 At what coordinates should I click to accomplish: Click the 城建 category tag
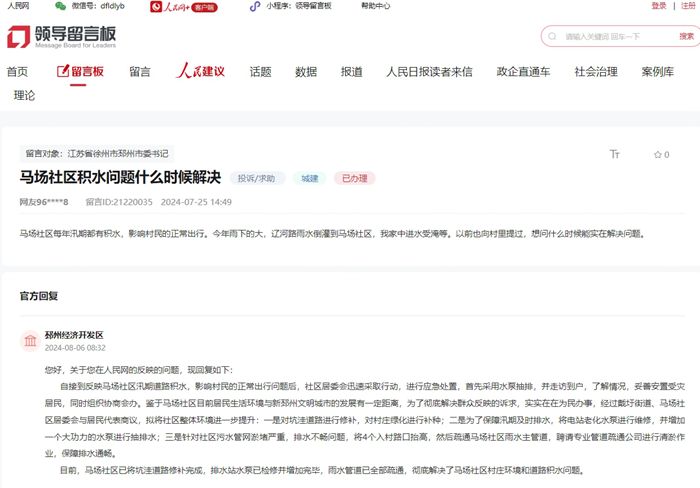pos(309,178)
